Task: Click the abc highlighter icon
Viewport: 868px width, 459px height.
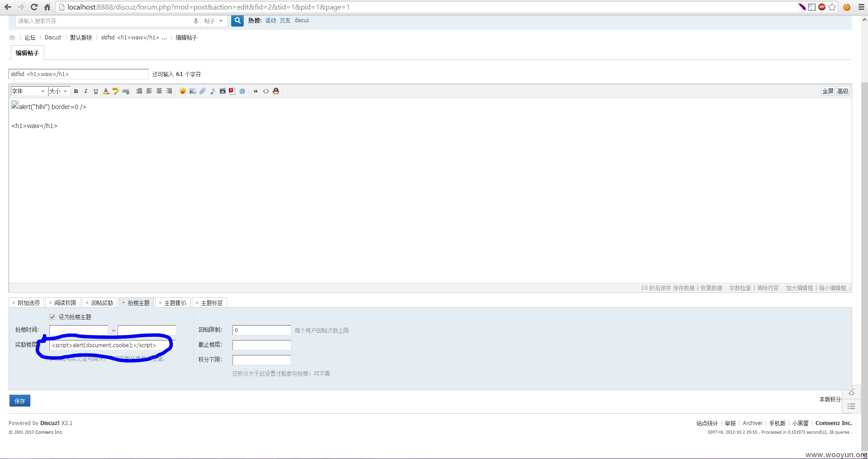Action: [x=116, y=91]
